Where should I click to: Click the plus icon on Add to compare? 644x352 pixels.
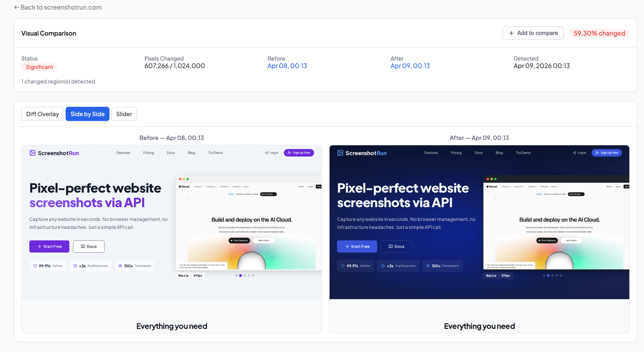511,33
